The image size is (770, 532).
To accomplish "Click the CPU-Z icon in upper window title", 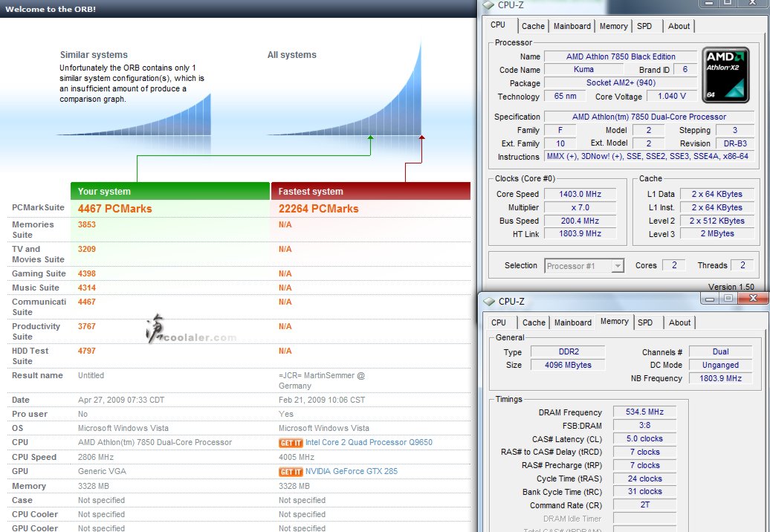I will [488, 5].
